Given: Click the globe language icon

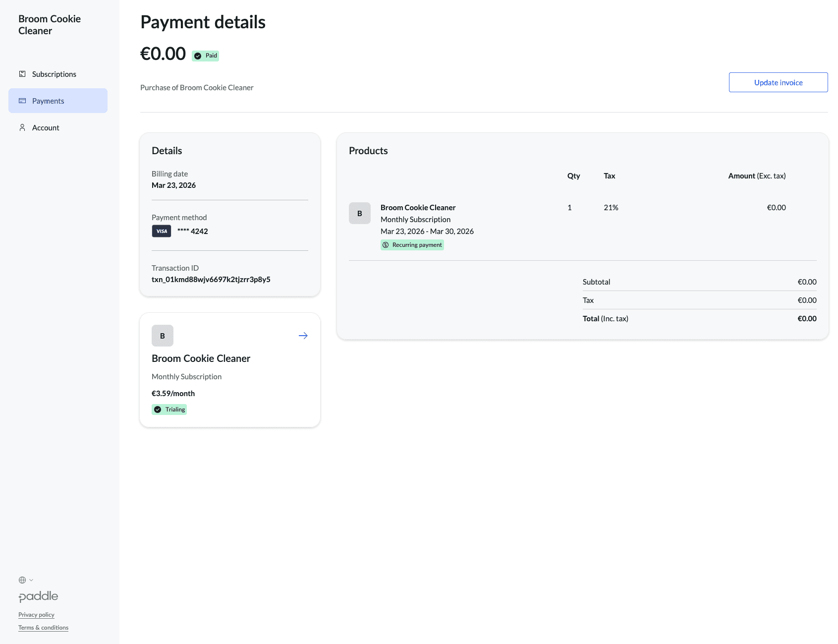Looking at the screenshot, I should [22, 580].
